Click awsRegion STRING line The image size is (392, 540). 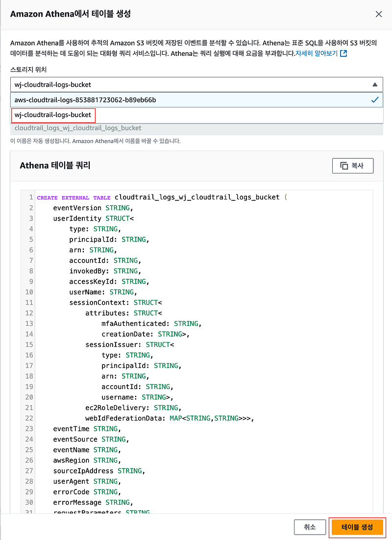coord(87,460)
